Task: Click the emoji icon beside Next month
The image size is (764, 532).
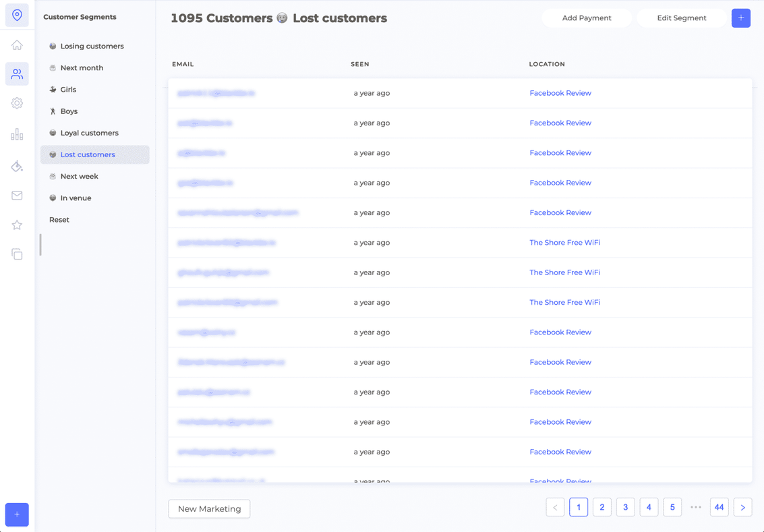Action: [x=53, y=67]
